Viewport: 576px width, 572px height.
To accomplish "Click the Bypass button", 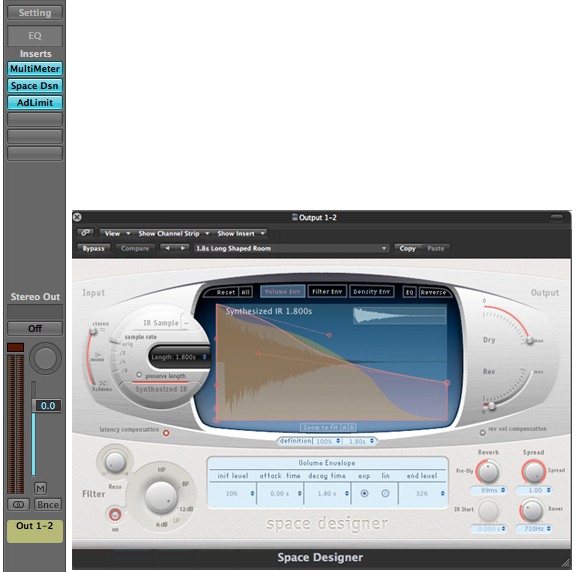I will pos(94,248).
